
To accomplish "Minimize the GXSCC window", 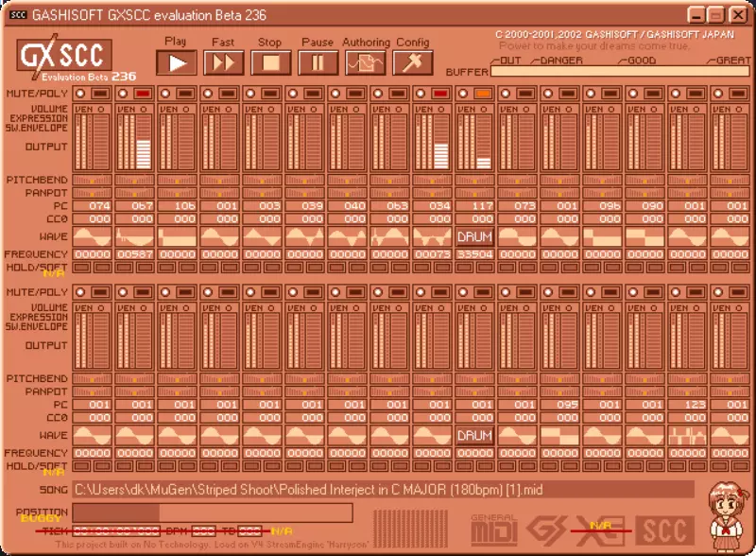I will [x=696, y=15].
